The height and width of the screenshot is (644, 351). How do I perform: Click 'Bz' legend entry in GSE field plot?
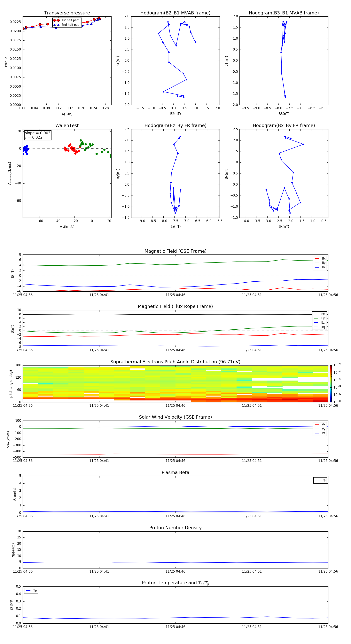tap(320, 268)
